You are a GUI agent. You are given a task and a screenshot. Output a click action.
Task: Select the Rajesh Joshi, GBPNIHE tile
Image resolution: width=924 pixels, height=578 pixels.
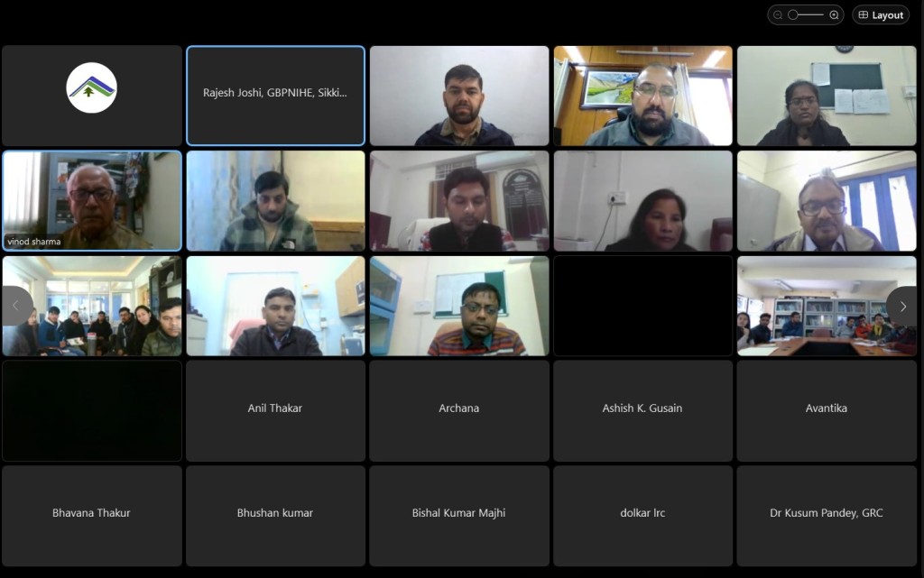(x=275, y=96)
